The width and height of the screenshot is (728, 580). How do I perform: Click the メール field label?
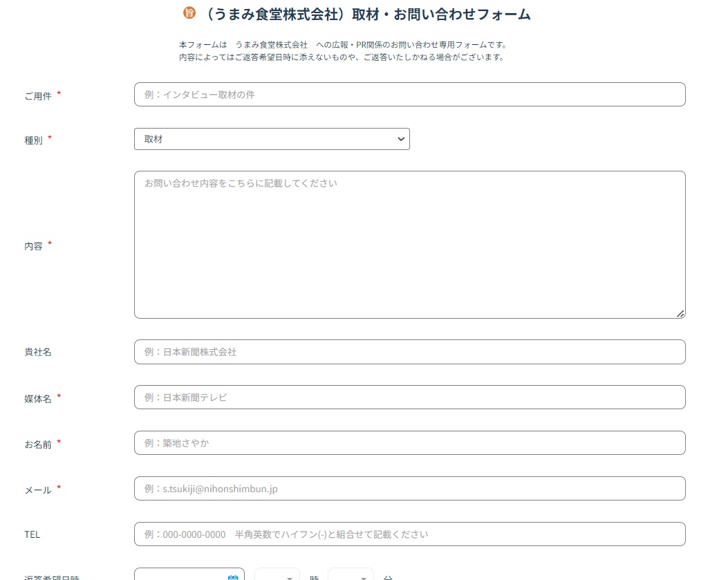[x=38, y=489]
